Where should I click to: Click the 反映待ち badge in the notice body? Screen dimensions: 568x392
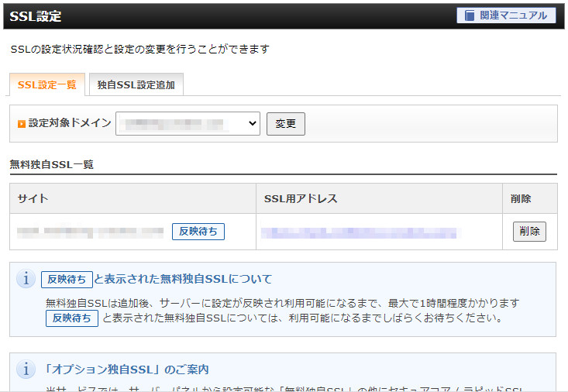[72, 318]
